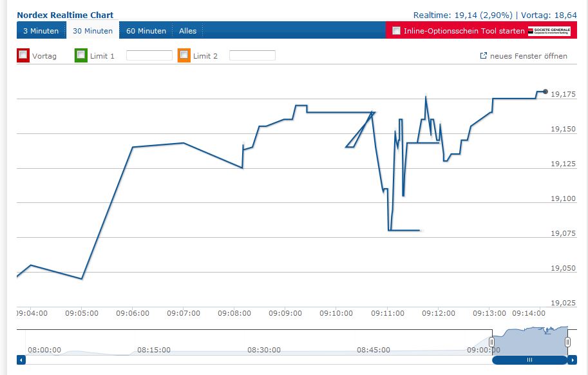Click the Realtime: 19,14 (2,90%) quote text
588x375 pixels.
click(x=463, y=15)
